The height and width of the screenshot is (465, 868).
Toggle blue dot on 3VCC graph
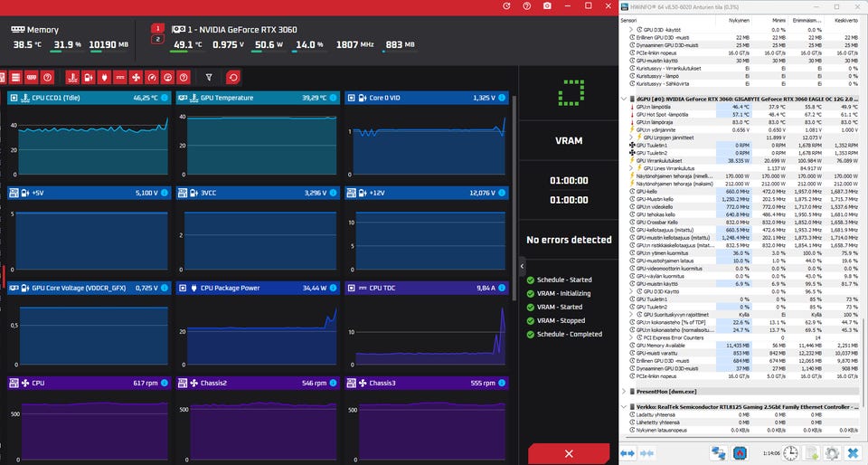[x=334, y=194]
